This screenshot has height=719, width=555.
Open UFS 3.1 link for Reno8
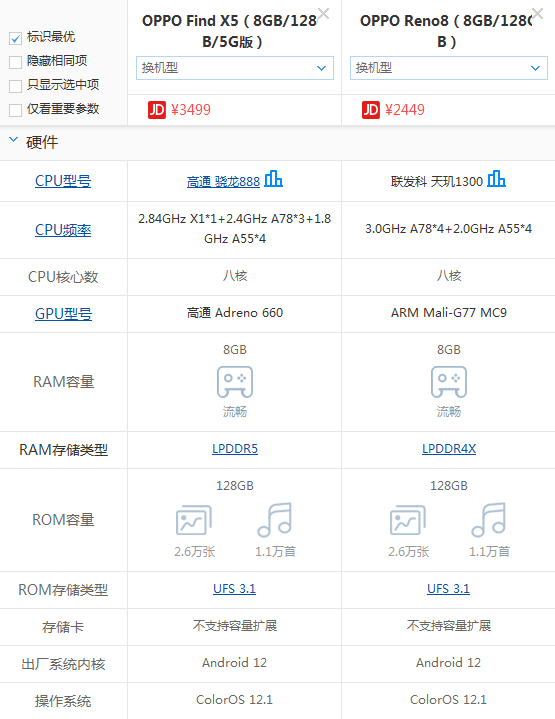448,589
